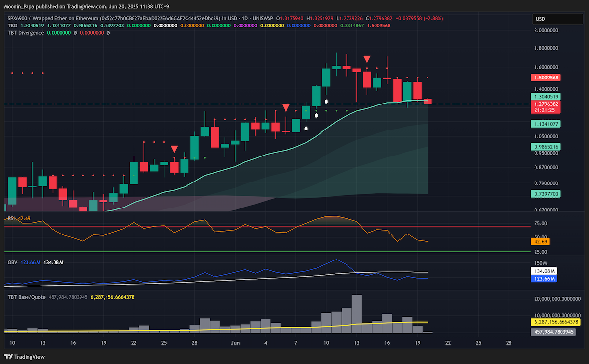Select the TBT Divergence indicator label
Image resolution: width=589 pixels, height=364 pixels.
point(25,33)
